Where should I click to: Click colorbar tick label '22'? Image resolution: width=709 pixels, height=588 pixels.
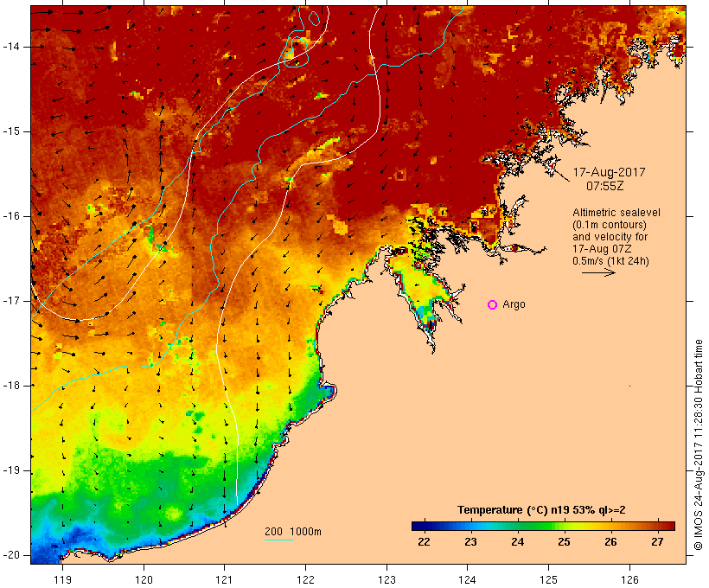tap(424, 542)
